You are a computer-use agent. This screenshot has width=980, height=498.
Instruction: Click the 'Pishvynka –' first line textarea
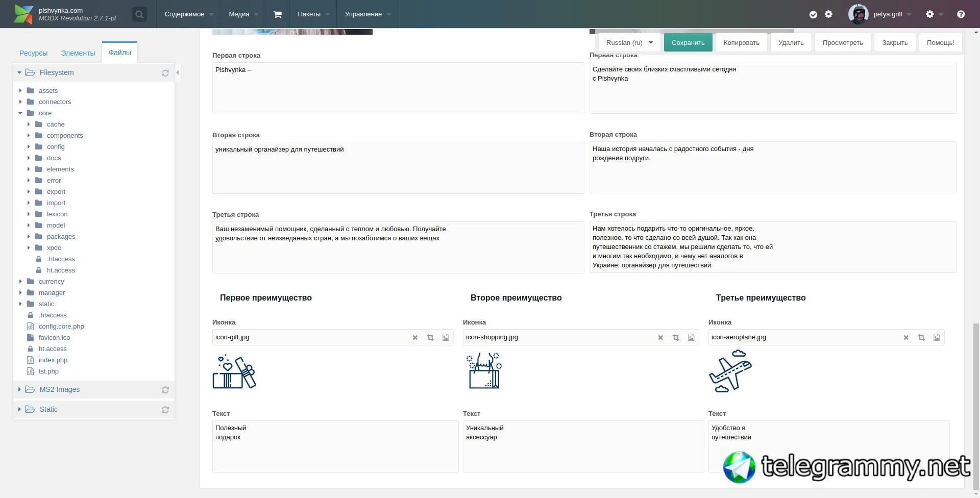coord(398,88)
